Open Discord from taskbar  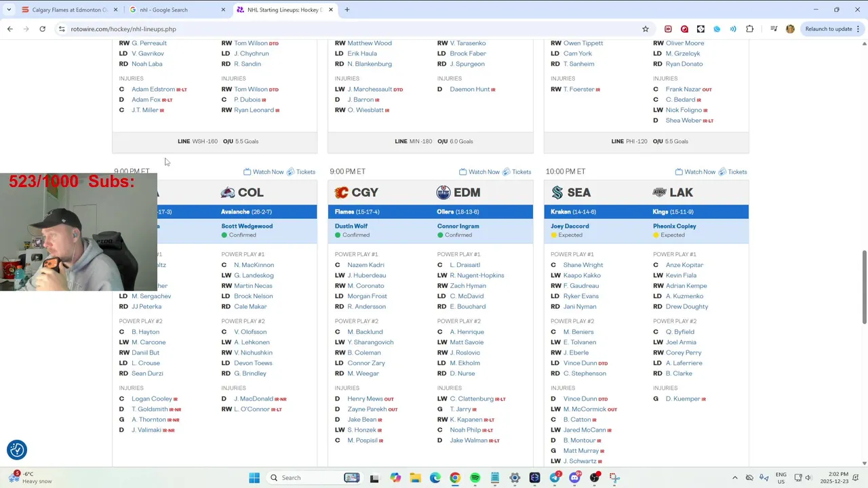point(575,478)
